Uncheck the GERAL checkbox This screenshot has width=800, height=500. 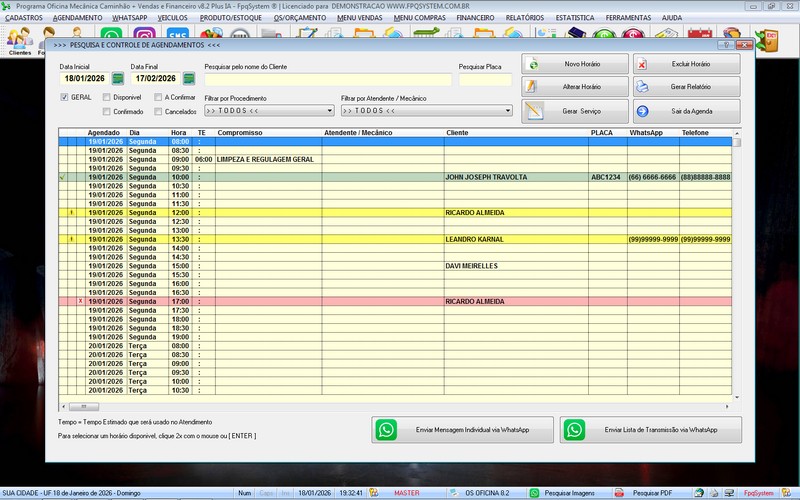[x=65, y=97]
